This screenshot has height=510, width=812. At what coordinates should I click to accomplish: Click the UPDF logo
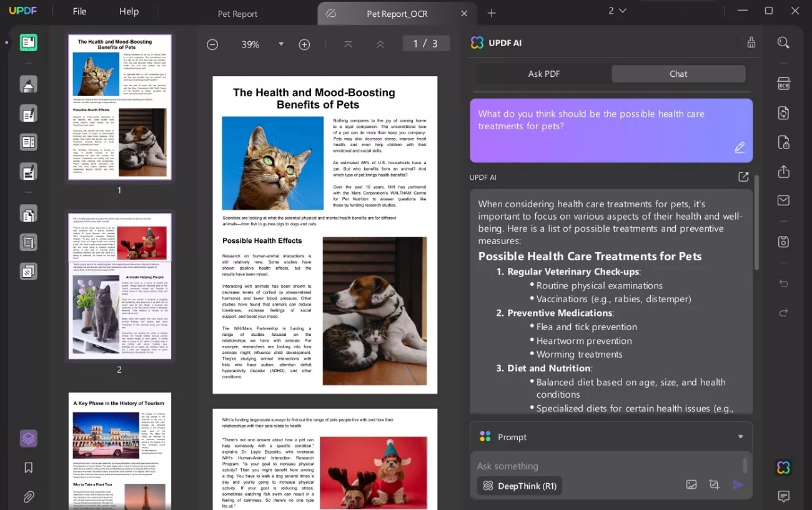click(x=23, y=11)
